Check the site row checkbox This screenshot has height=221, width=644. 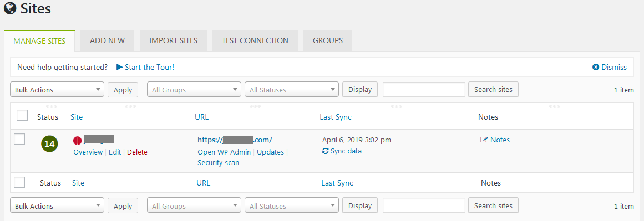click(19, 139)
